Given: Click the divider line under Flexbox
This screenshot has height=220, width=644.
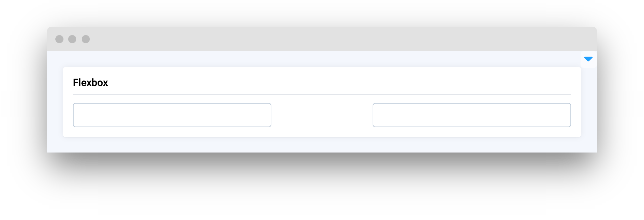Looking at the screenshot, I should (x=322, y=94).
